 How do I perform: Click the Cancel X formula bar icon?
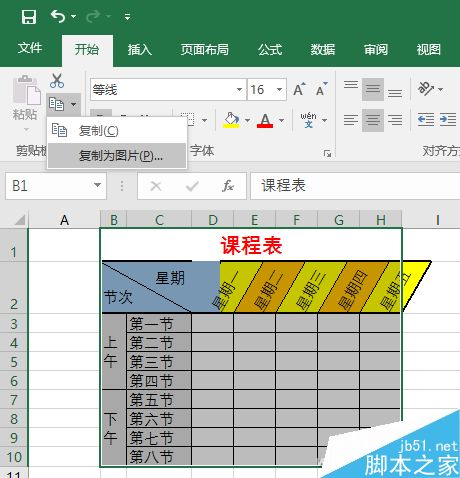pos(156,186)
